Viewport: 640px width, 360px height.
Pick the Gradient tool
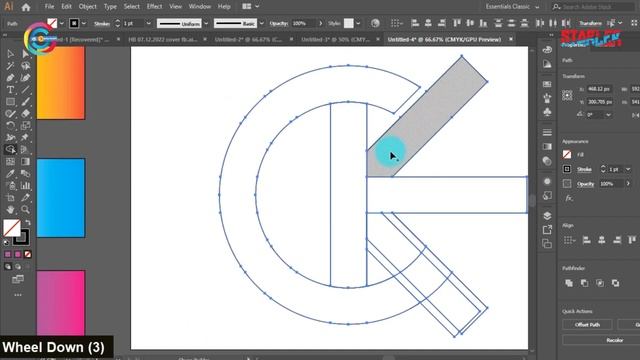pos(25,162)
